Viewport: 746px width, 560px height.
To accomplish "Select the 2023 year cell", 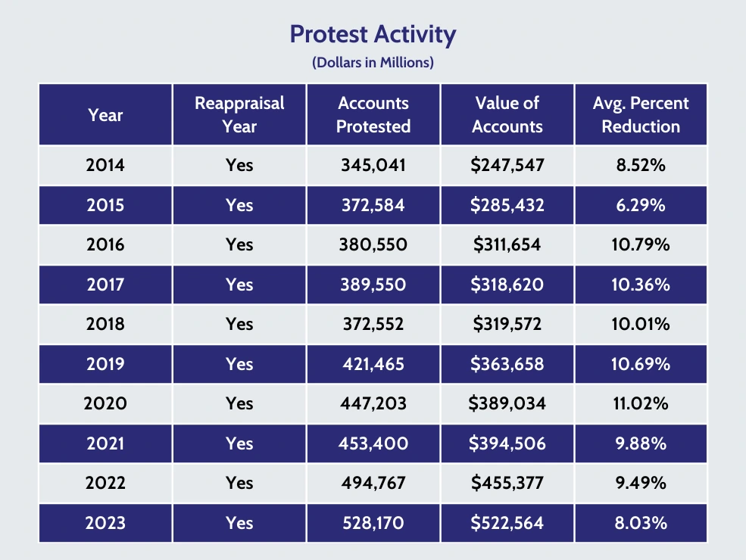I will pos(105,523).
